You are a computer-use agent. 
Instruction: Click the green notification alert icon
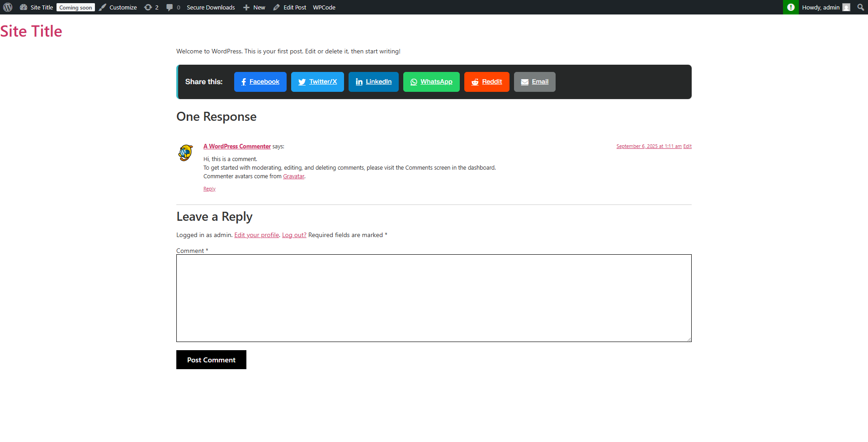point(791,7)
